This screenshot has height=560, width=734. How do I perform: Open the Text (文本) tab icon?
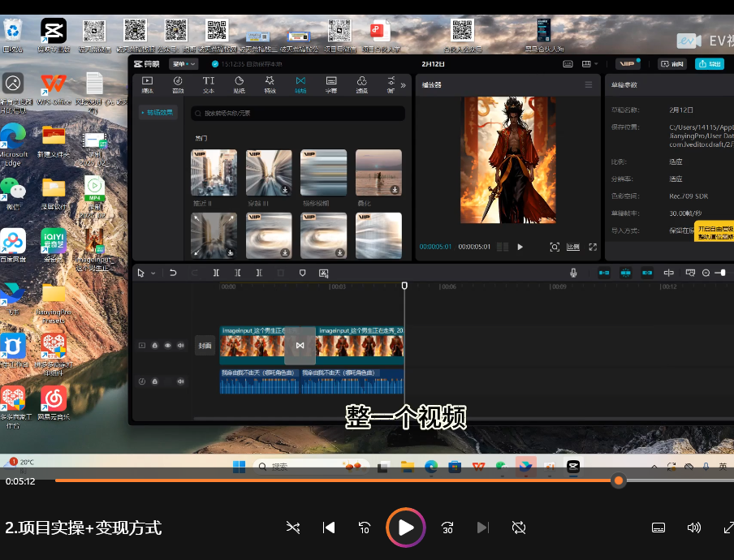click(x=209, y=84)
